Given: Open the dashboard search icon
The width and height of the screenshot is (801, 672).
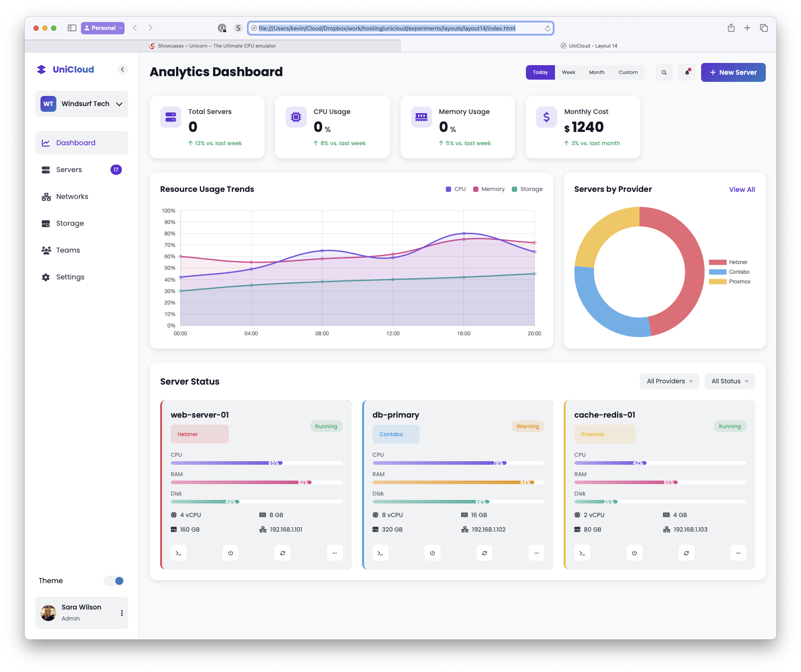Looking at the screenshot, I should point(664,73).
